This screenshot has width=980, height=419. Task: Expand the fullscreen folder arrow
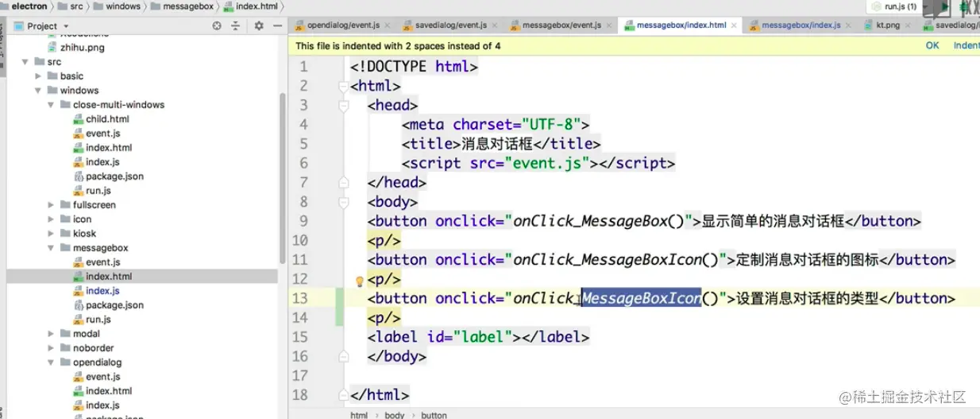pyautogui.click(x=52, y=205)
